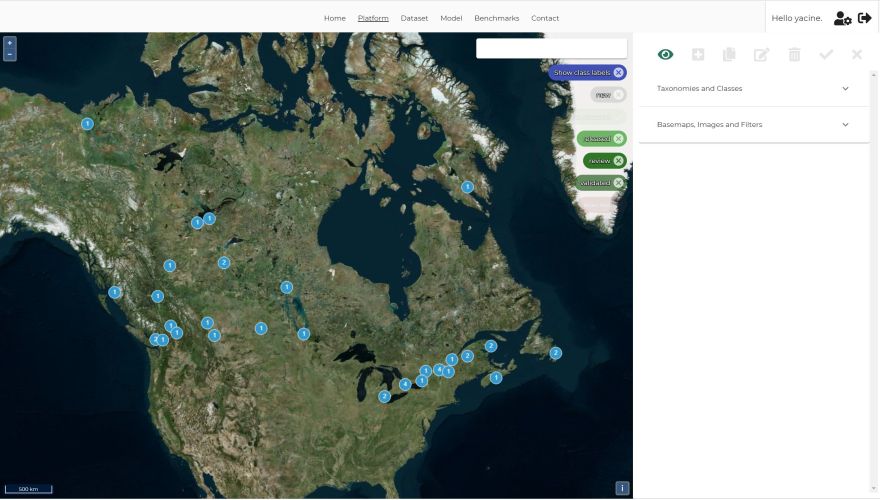Expand Taxonomies and Classes section

point(753,89)
